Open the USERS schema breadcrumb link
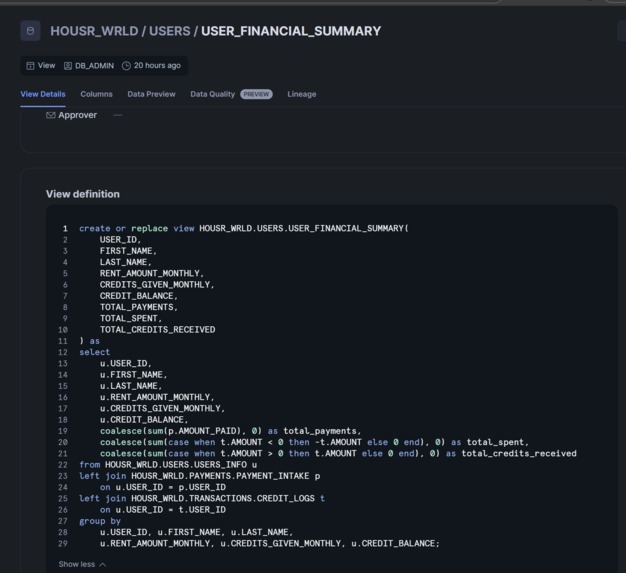Screen dimensions: 626x573 [170, 31]
